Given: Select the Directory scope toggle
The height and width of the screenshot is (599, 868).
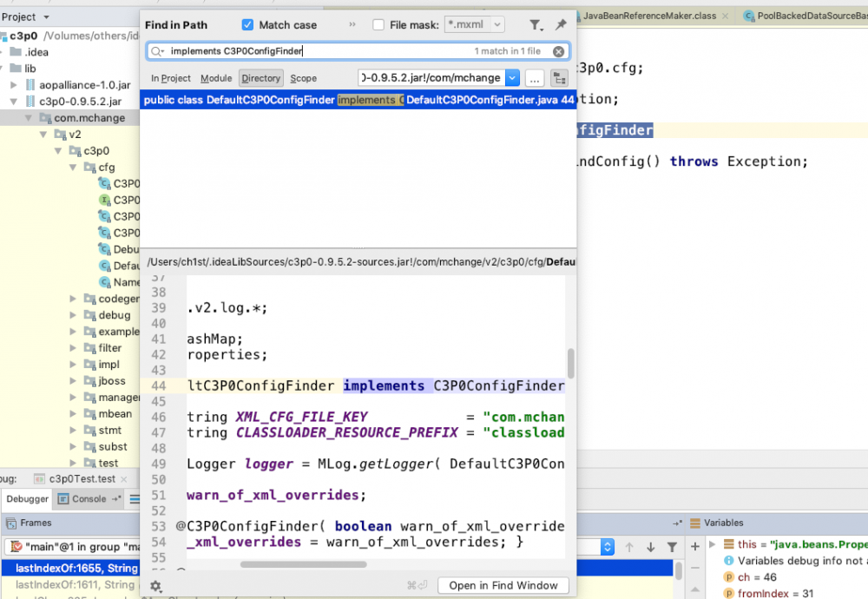Looking at the screenshot, I should (261, 78).
